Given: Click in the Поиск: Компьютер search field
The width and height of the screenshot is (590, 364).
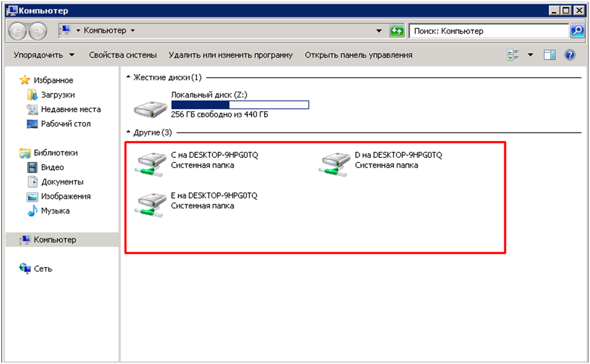Looking at the screenshot, I should click(x=489, y=31).
